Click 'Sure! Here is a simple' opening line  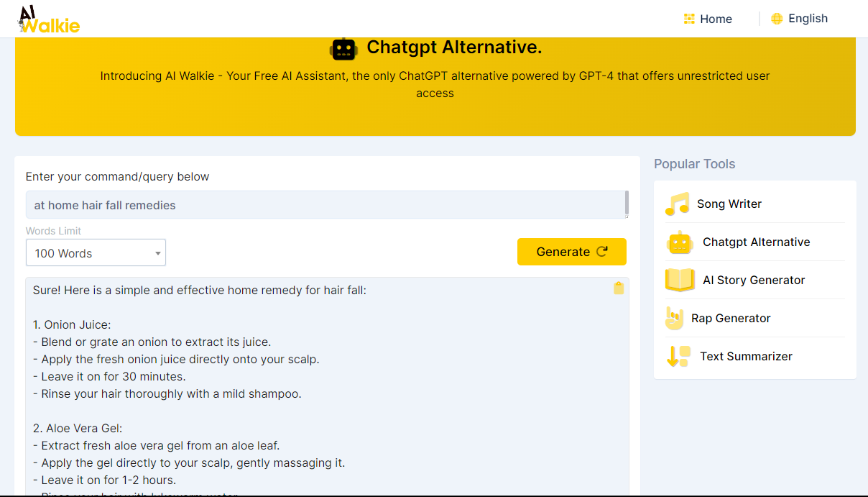200,291
